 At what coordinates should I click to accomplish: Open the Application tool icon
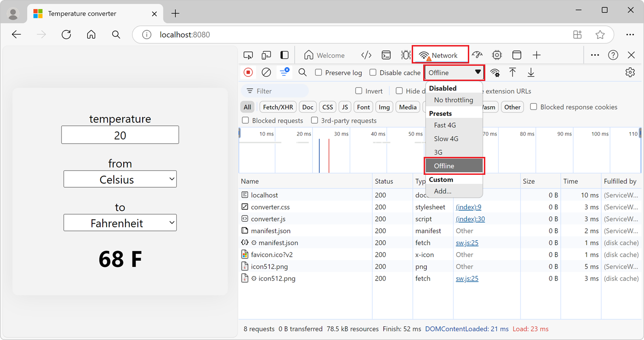pyautogui.click(x=517, y=55)
